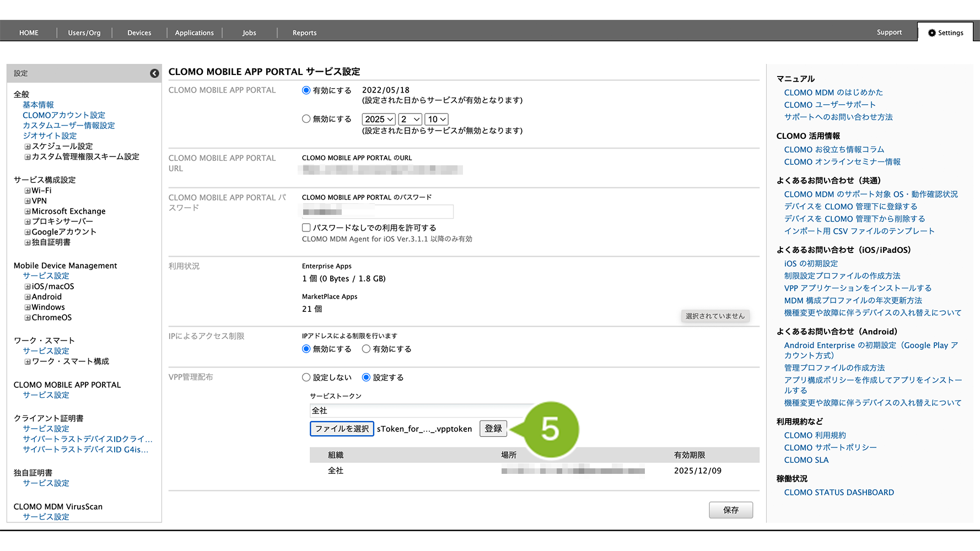
Task: Select the 無効にする radio for the portal service
Action: (306, 119)
